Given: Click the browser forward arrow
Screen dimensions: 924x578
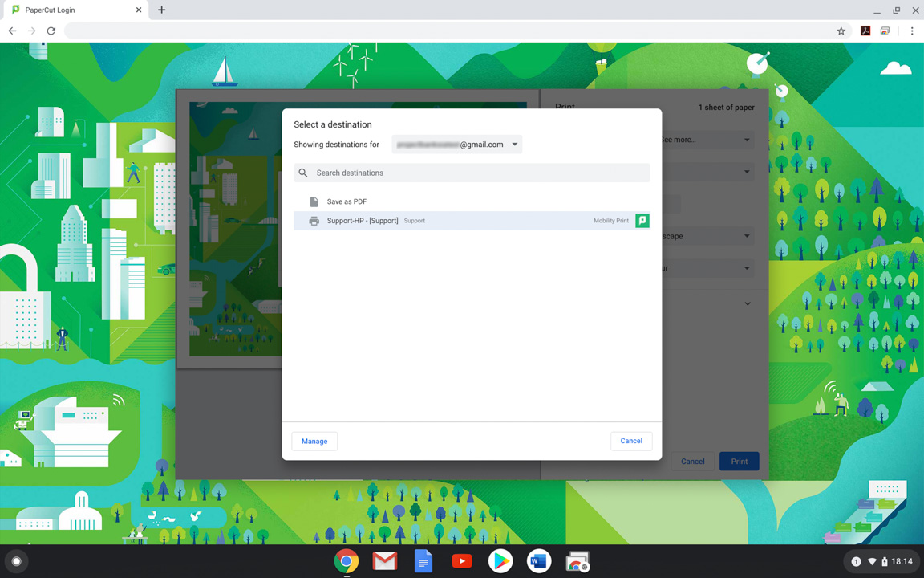Looking at the screenshot, I should click(32, 31).
